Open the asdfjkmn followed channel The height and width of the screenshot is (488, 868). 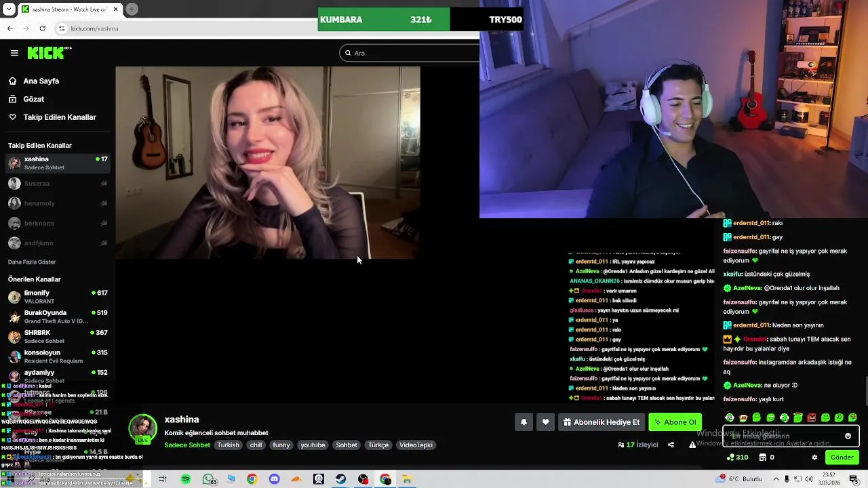58,243
